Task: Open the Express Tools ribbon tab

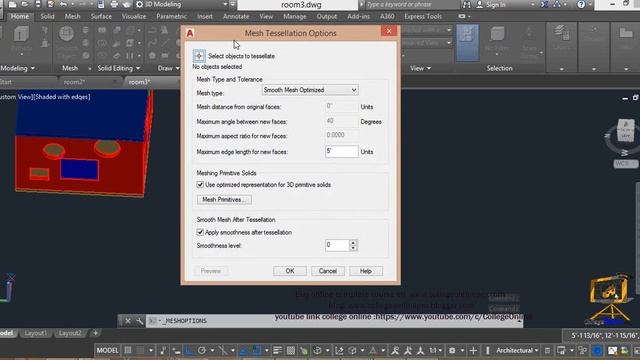Action: 423,16
